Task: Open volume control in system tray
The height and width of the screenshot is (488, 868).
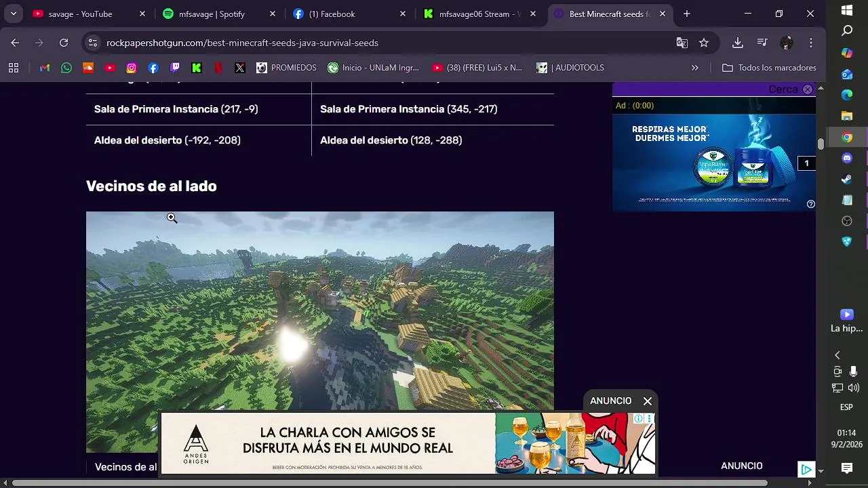Action: [854, 388]
